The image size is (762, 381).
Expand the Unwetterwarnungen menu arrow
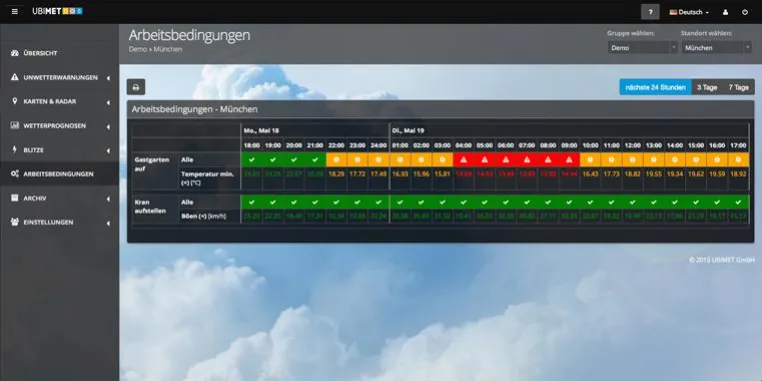pos(108,78)
